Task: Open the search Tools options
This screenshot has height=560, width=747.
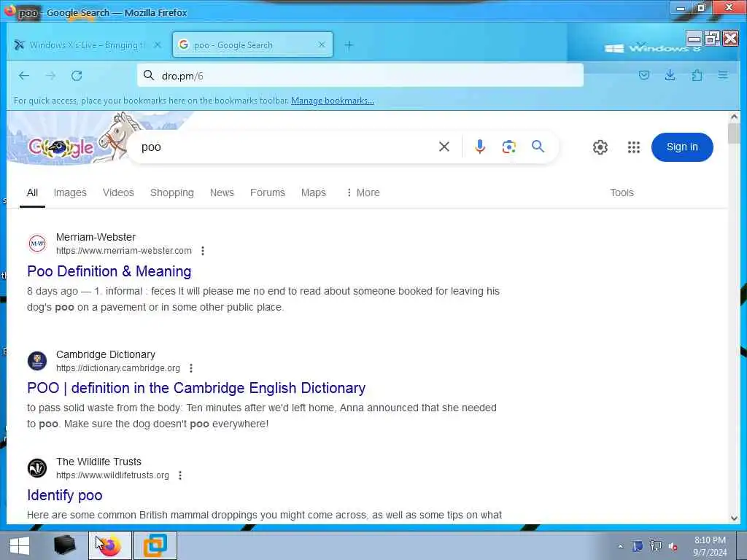Action: [622, 192]
